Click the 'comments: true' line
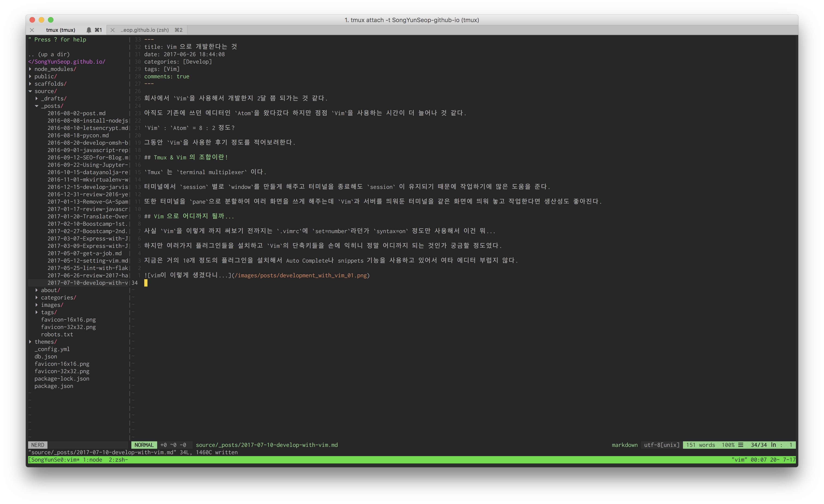This screenshot has height=504, width=824. (167, 76)
